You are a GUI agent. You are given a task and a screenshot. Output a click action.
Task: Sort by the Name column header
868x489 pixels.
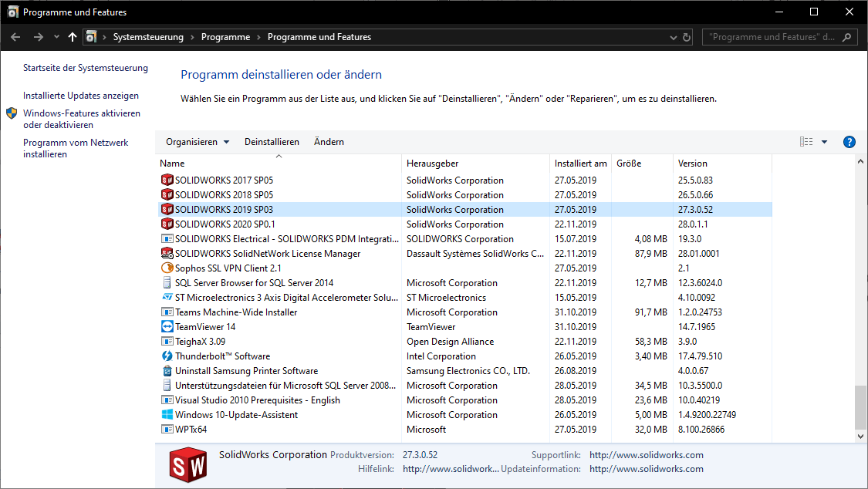(x=279, y=164)
